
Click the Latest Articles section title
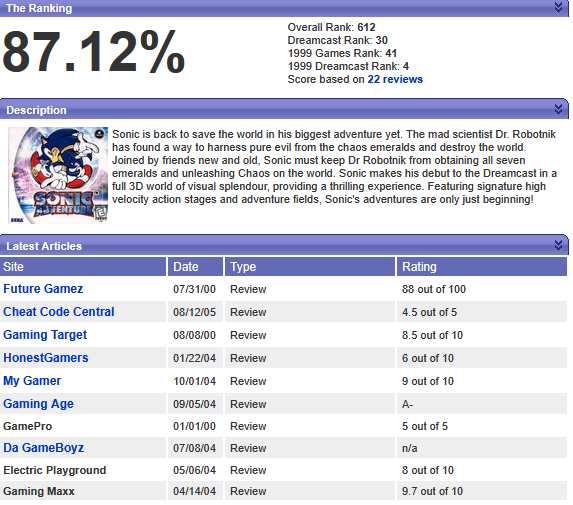click(x=44, y=246)
